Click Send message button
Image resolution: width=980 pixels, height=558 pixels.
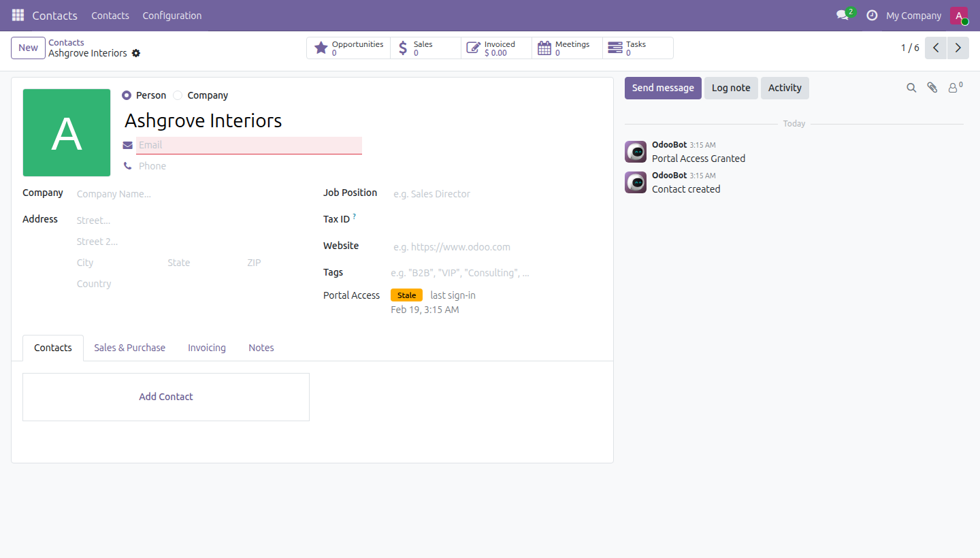pos(663,88)
